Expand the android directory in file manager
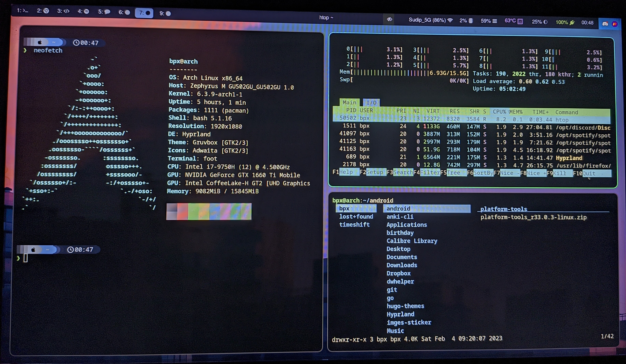 [x=398, y=208]
